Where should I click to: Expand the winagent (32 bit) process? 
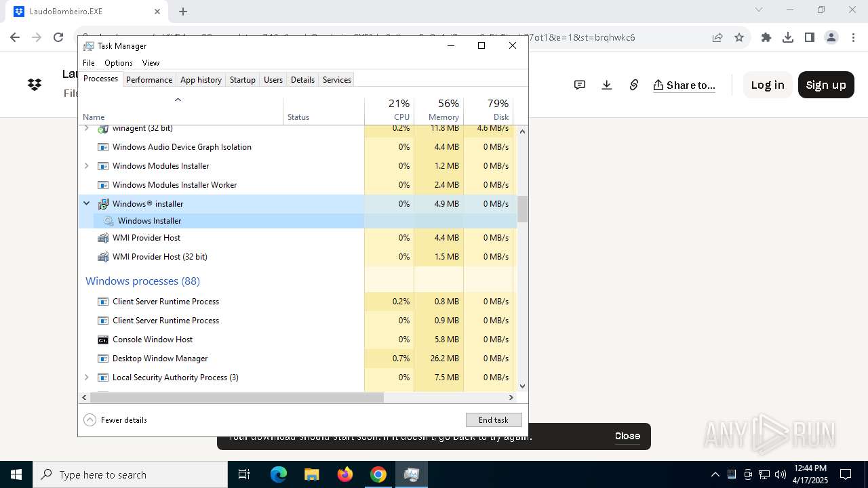tap(86, 128)
